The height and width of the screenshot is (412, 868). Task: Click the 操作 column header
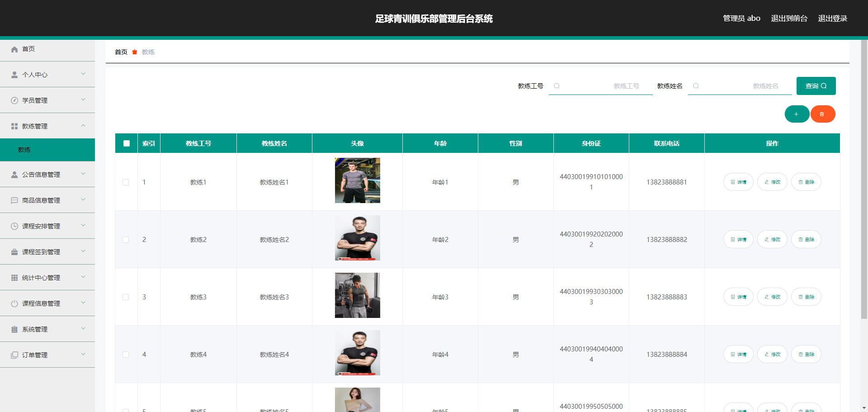point(772,143)
